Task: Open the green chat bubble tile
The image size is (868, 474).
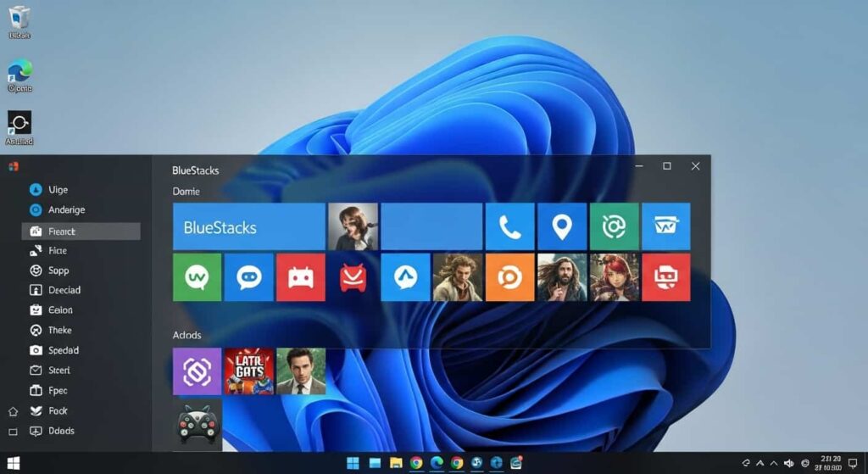Action: click(197, 277)
